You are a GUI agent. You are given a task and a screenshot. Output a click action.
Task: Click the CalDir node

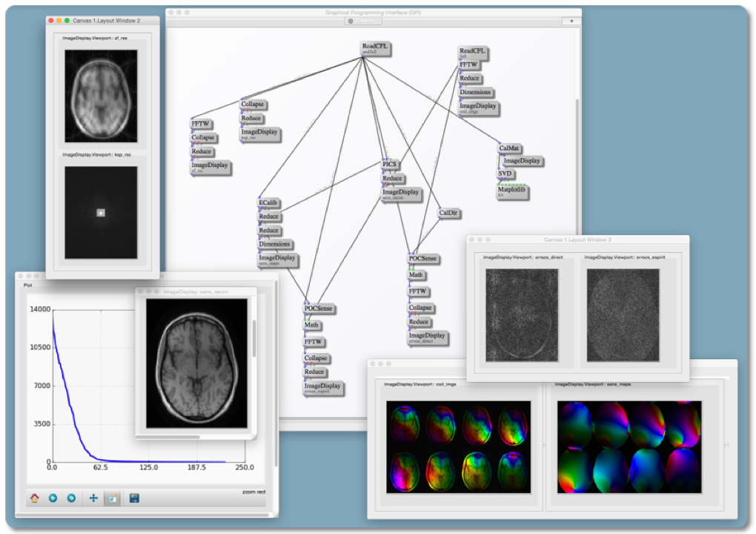448,213
